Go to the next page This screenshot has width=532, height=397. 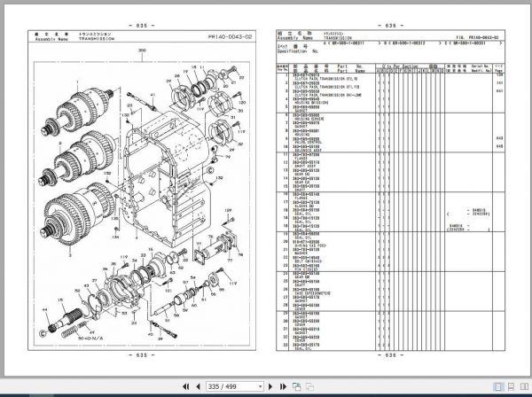(270, 386)
